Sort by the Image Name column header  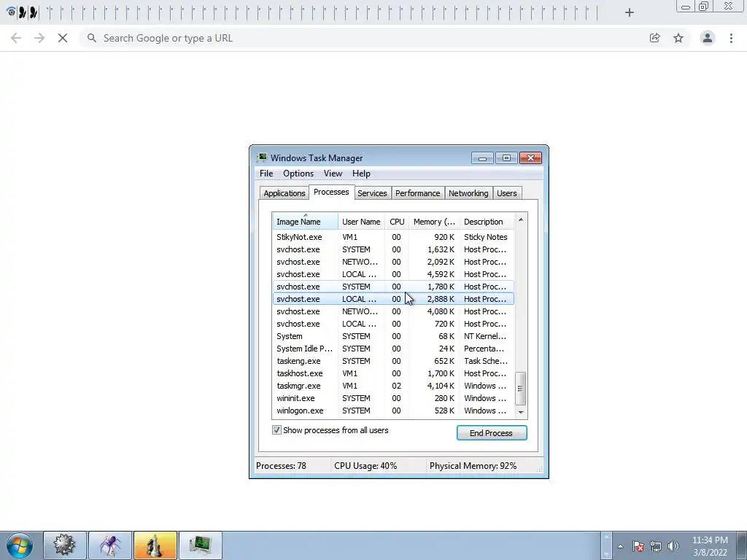(306, 222)
